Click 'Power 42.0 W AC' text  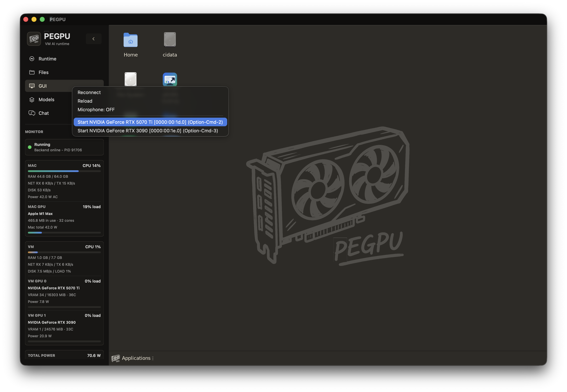43,197
